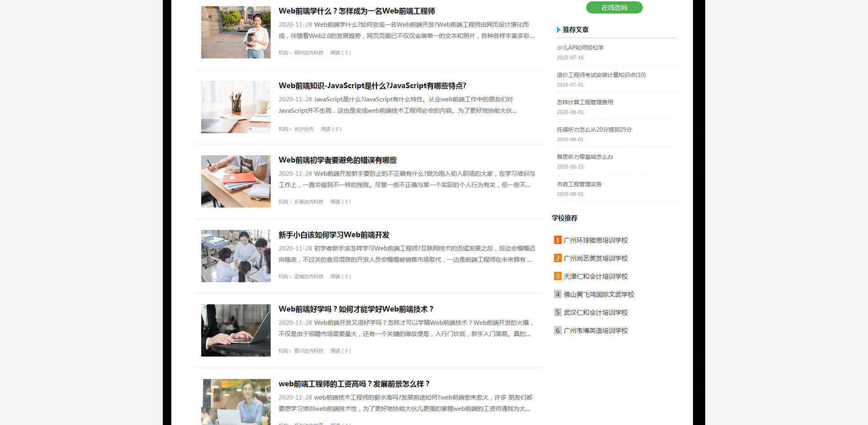Open article Web前端学什么？怎样成为一名Web前端工程师

point(357,11)
